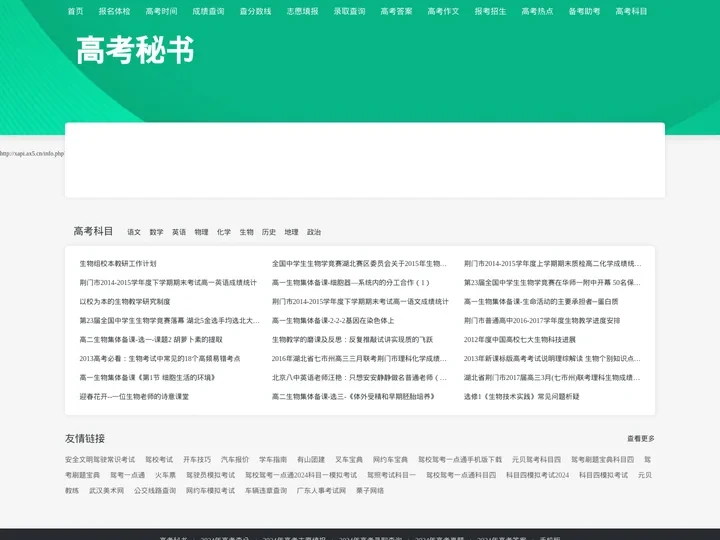Open the 汽车报价 friendly link
The width and height of the screenshot is (720, 540).
pyautogui.click(x=235, y=460)
